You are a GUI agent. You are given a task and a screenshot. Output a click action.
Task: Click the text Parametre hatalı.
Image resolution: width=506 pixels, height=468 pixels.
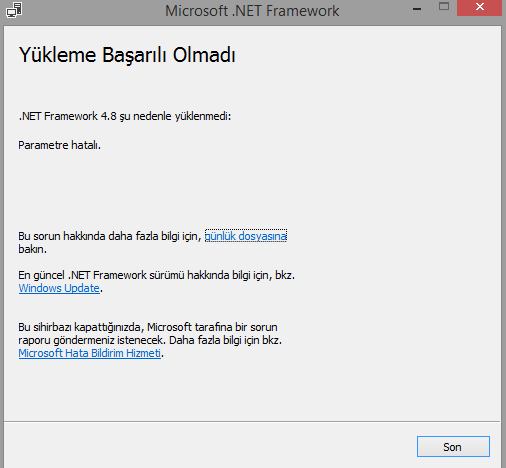[59, 145]
